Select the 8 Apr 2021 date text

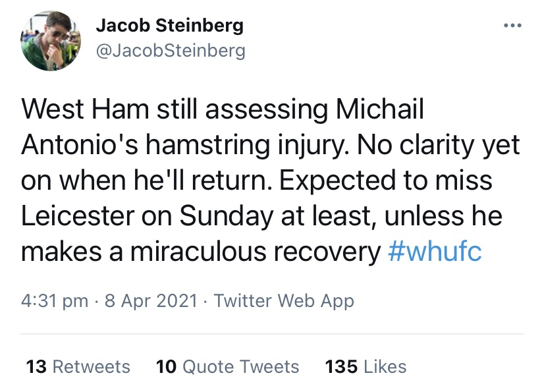pos(151,300)
